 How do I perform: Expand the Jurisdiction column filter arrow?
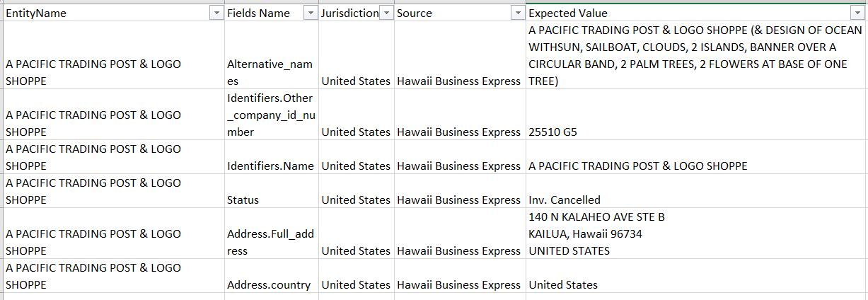386,13
